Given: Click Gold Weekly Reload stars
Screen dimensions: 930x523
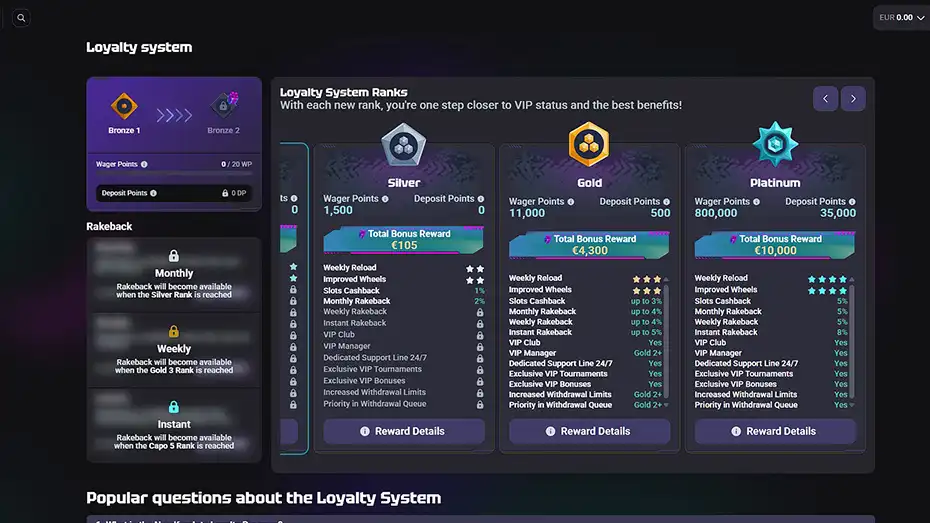Looking at the screenshot, I should (x=646, y=279).
